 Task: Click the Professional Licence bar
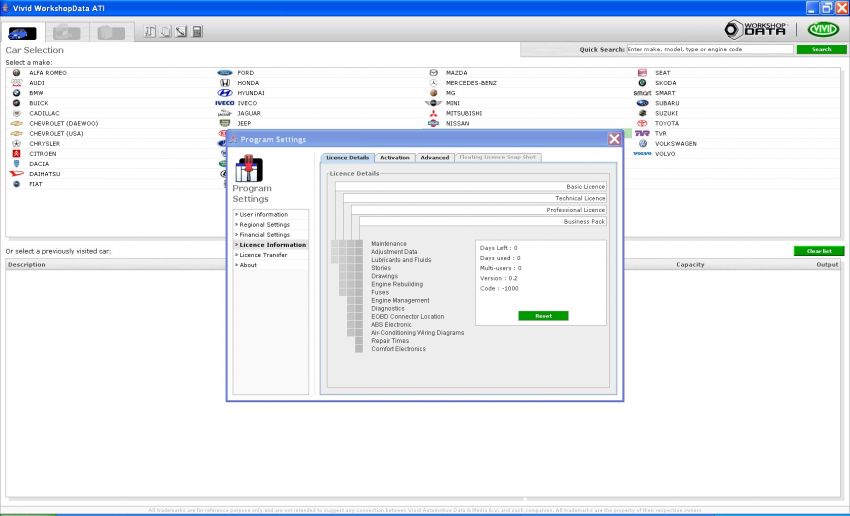[x=479, y=210]
